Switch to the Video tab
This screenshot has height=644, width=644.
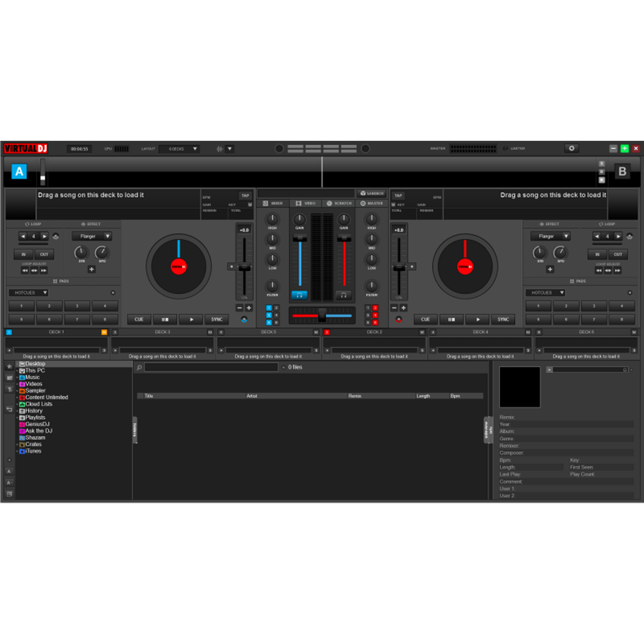[305, 203]
